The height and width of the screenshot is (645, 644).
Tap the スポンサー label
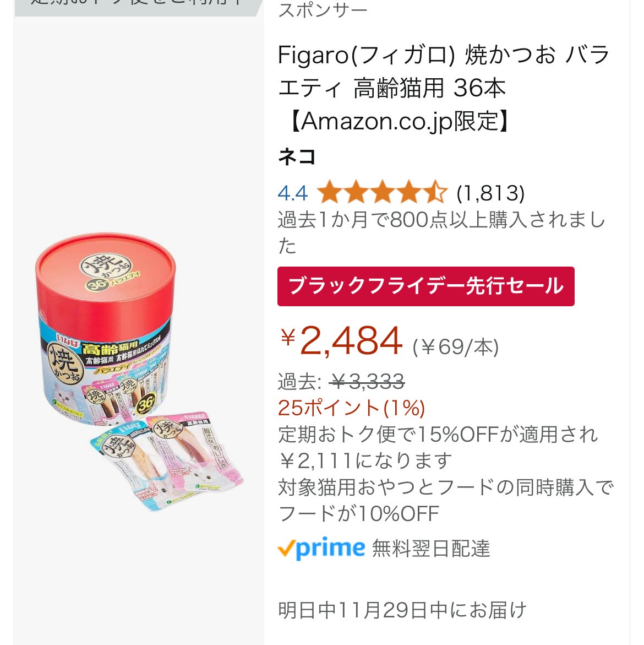coord(323,10)
